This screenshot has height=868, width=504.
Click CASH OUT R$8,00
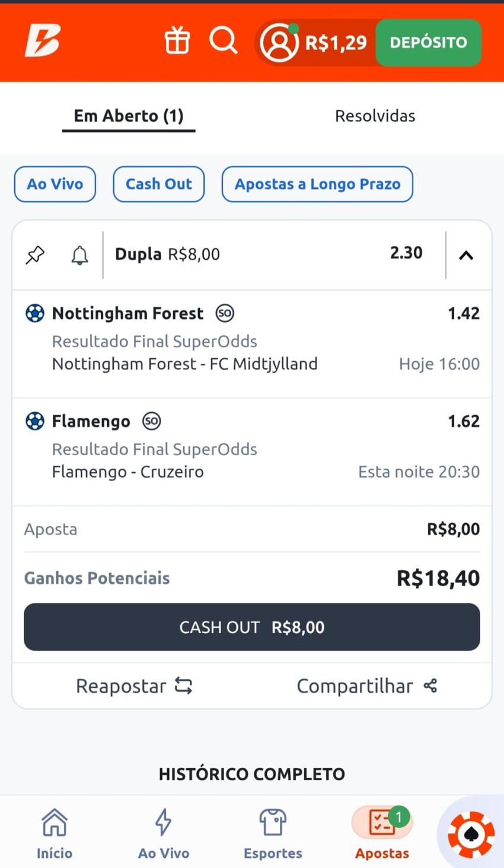coord(251,627)
